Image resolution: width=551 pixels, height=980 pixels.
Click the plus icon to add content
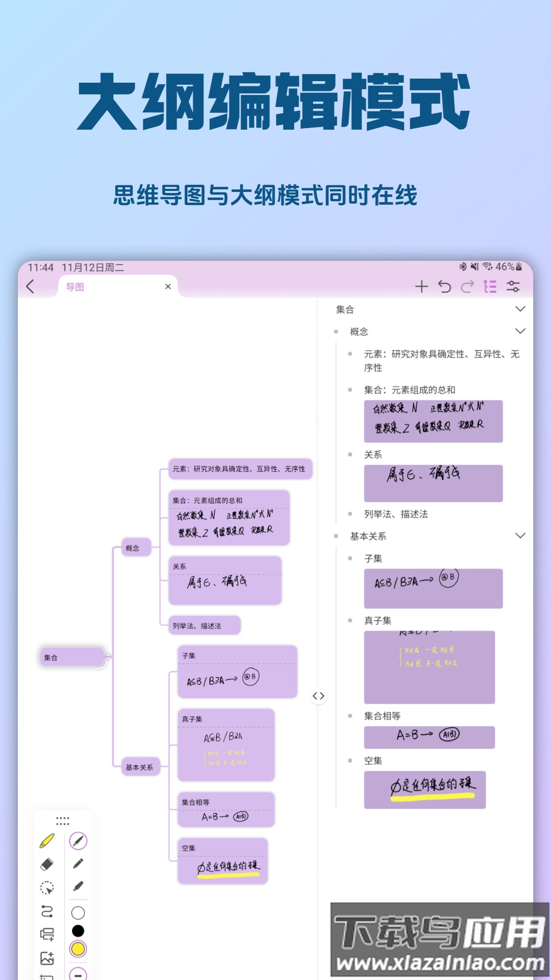421,287
